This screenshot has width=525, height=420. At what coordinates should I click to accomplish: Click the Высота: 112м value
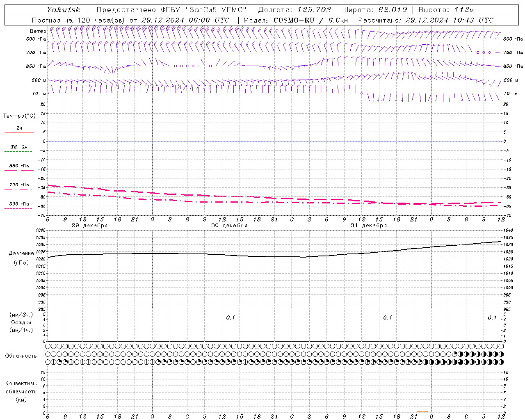click(x=446, y=10)
